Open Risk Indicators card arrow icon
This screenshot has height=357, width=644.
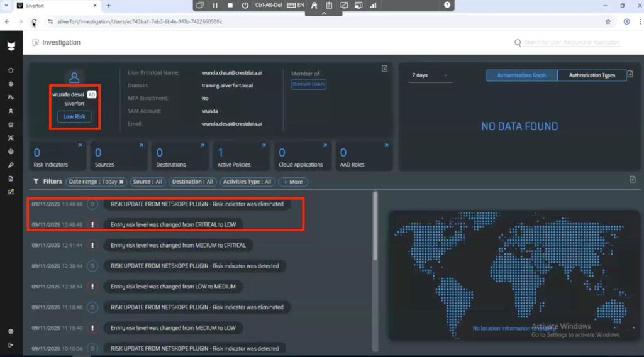pos(80,145)
